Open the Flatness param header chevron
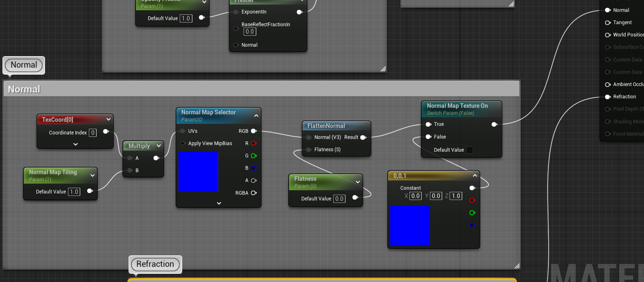Viewport: 644px width, 282px height. 358,182
